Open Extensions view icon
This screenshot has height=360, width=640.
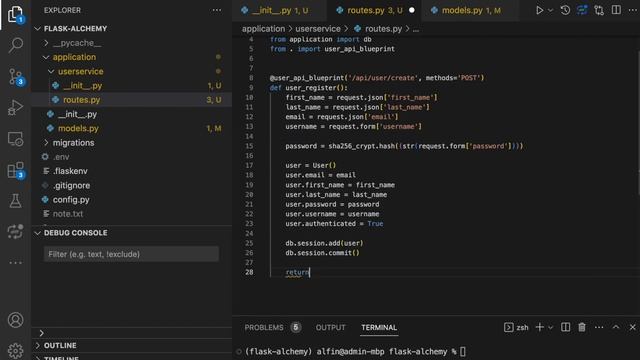tap(16, 170)
